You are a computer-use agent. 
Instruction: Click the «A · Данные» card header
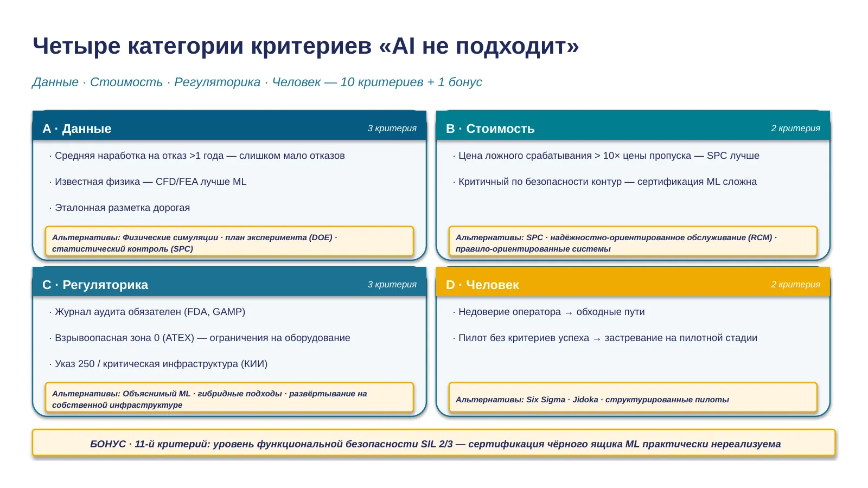click(x=229, y=125)
